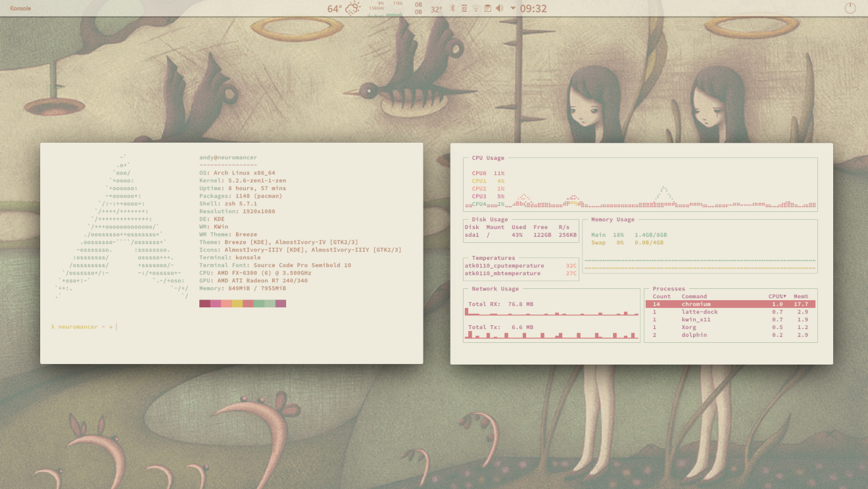Click the Terminal Font Source Code Pro line
The width and height of the screenshot is (868, 489).
(x=276, y=265)
